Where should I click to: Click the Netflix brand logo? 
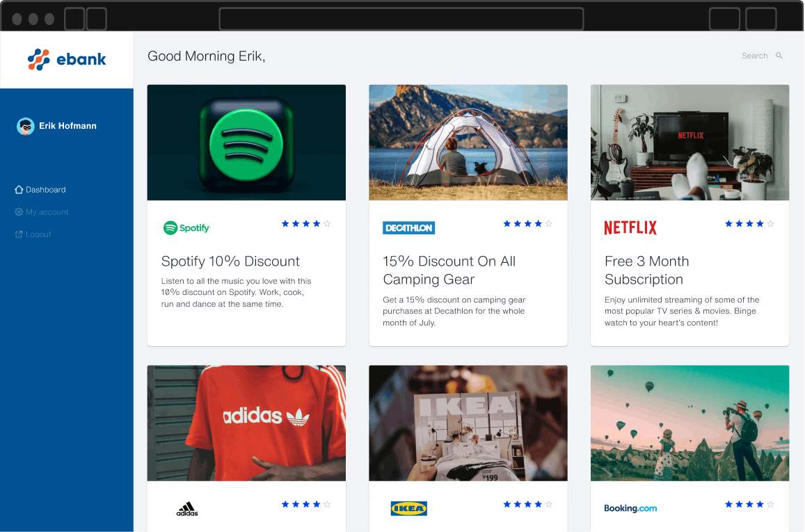click(630, 228)
